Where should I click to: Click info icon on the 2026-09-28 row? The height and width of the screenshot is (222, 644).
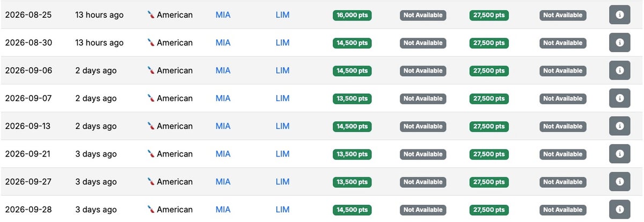click(620, 210)
